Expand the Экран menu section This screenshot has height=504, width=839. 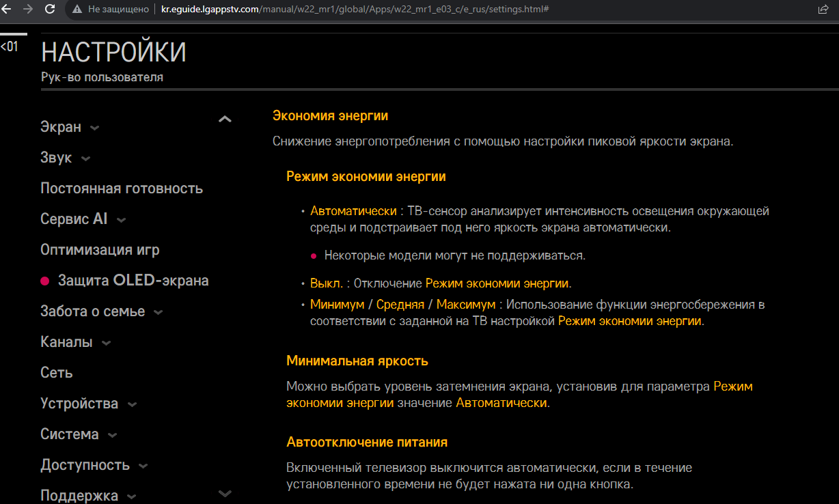(70, 128)
